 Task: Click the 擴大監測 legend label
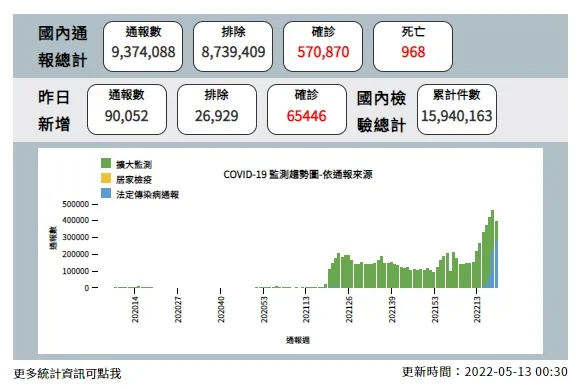pyautogui.click(x=134, y=164)
